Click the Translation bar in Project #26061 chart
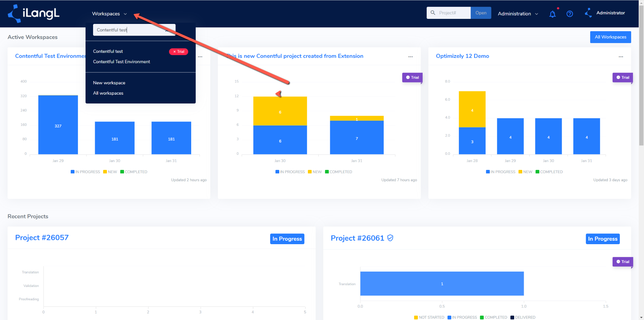The height and width of the screenshot is (320, 644). [x=442, y=284]
